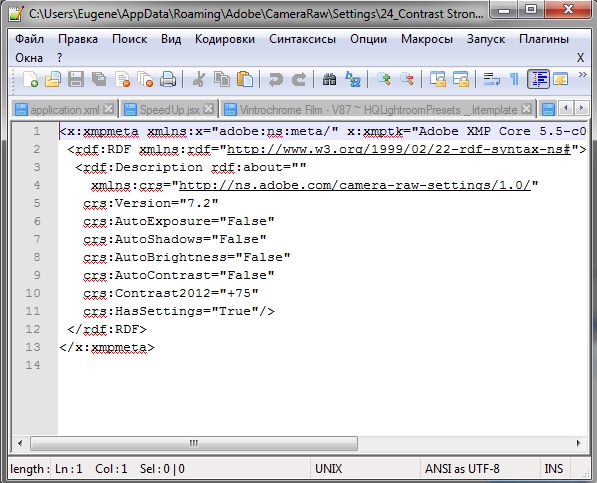Toggle show all characters pilcrow button
Viewport: 597px width, 483px height.
click(514, 80)
